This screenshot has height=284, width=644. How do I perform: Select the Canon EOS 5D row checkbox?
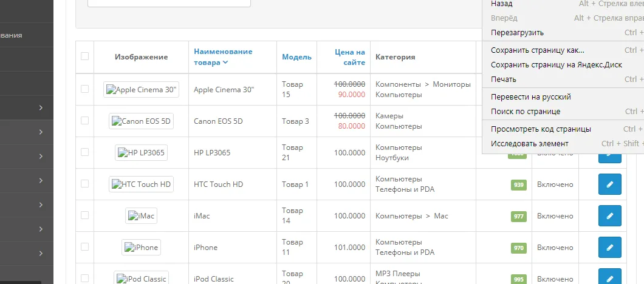pyautogui.click(x=84, y=120)
